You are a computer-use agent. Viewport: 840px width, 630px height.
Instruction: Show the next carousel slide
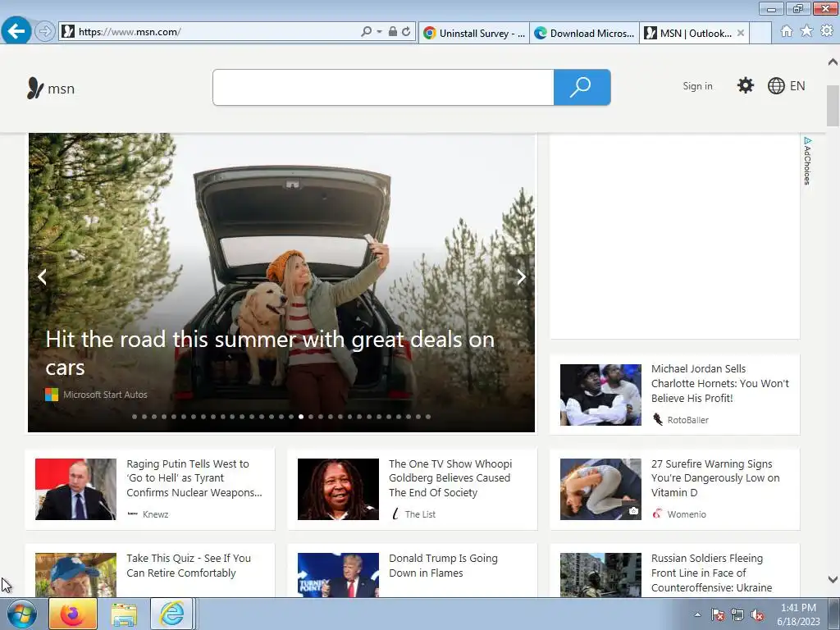[521, 277]
